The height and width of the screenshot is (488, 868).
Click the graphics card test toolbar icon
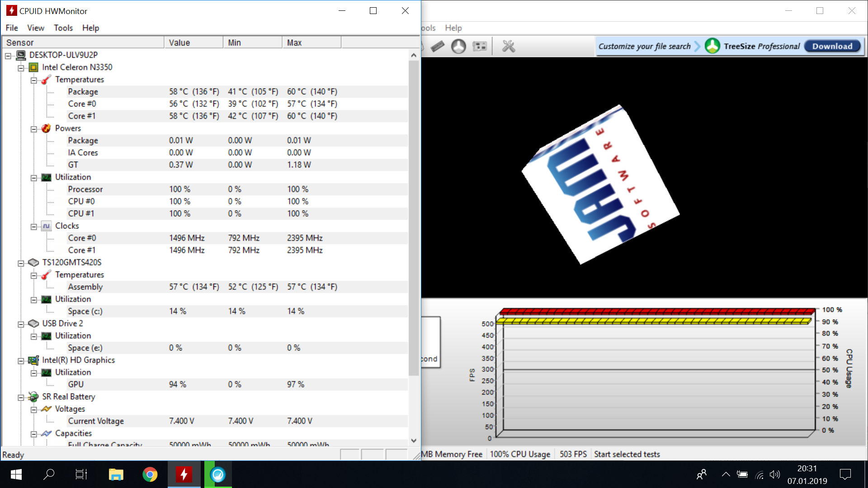480,46
